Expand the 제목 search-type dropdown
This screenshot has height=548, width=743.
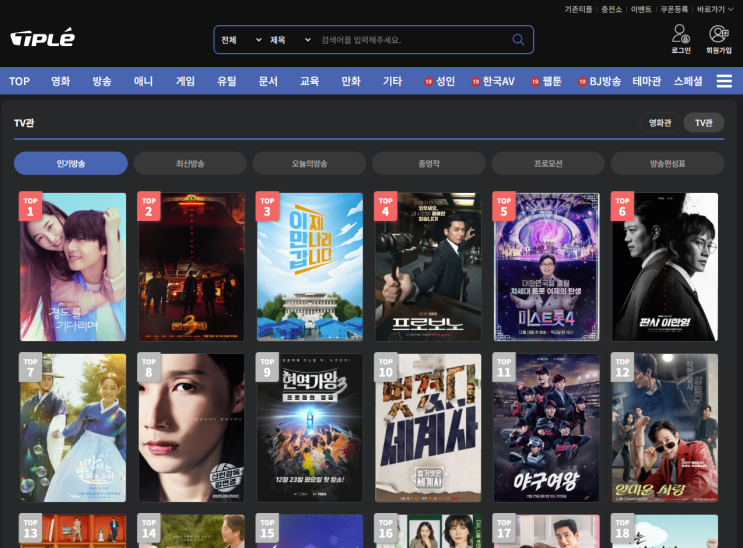pos(290,40)
